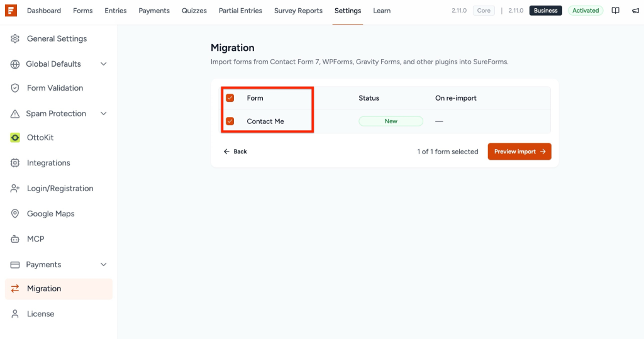This screenshot has height=339, width=644.
Task: Click the Business plan badge
Action: pyautogui.click(x=546, y=11)
